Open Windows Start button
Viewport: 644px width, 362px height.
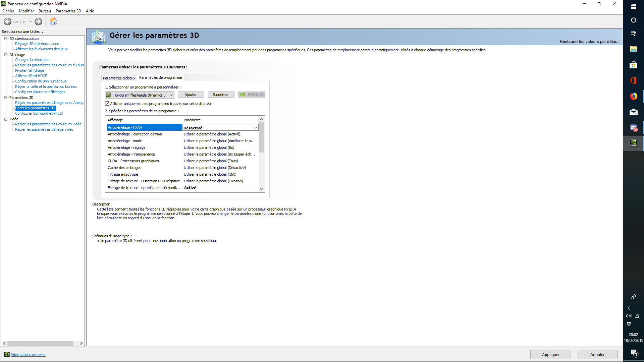tap(633, 6)
